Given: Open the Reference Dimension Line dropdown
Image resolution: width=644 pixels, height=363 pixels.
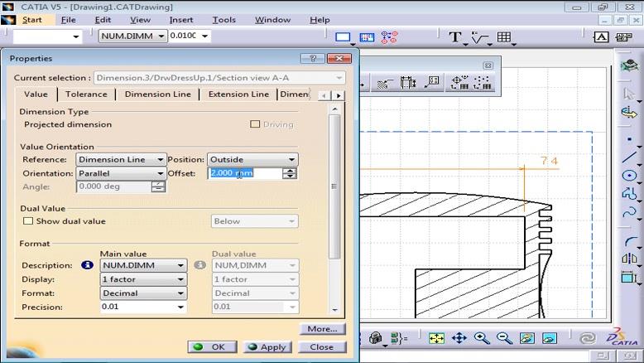Looking at the screenshot, I should [x=121, y=159].
